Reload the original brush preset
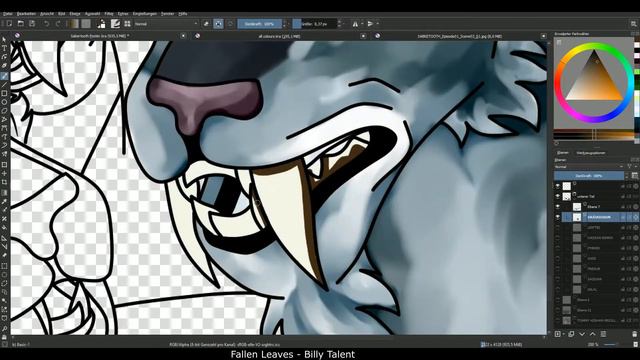640x360 pixels. coord(230,24)
